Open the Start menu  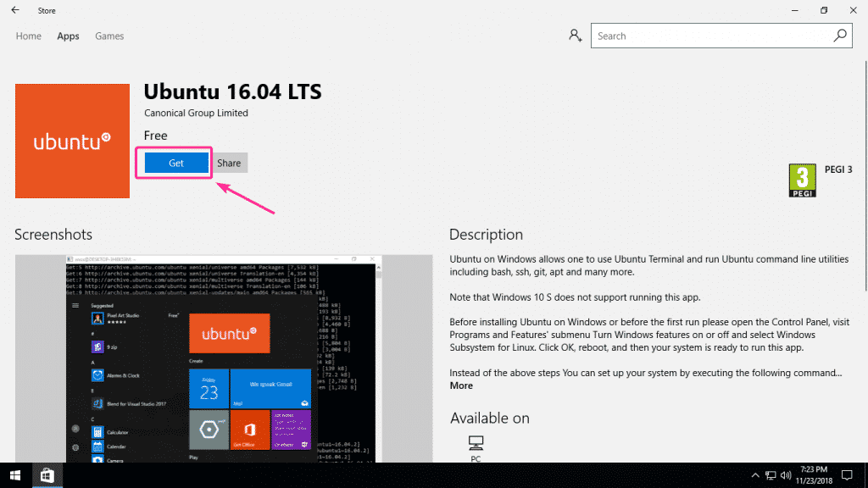pyautogui.click(x=14, y=475)
